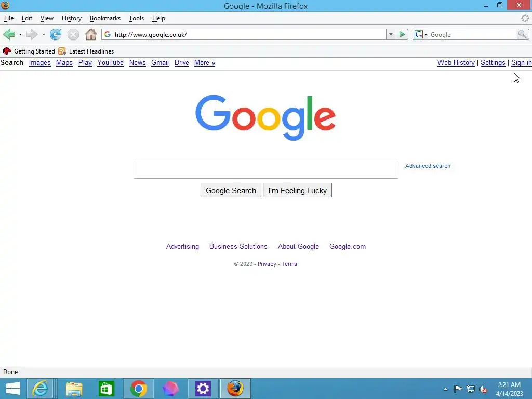Open the Home page icon
This screenshot has height=399, width=532.
(91, 34)
